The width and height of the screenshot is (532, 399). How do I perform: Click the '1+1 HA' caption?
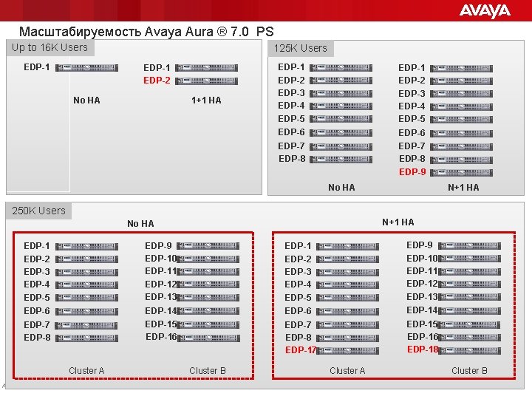[x=206, y=100]
